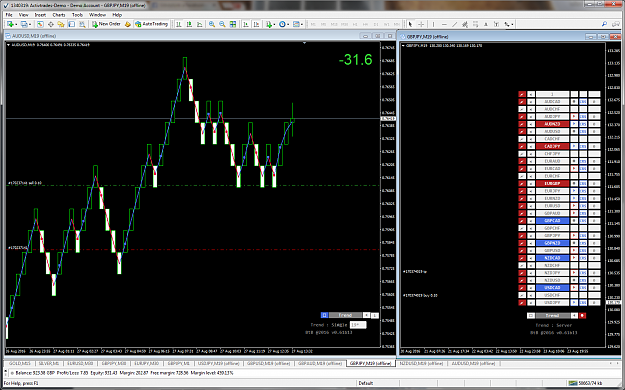This screenshot has height=390, width=625.
Task: Click the chart shift triangle marker
Action: (x=304, y=43)
